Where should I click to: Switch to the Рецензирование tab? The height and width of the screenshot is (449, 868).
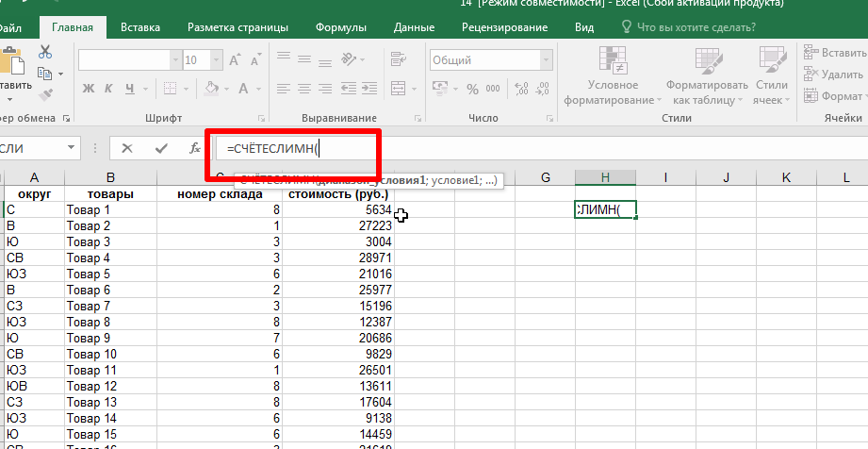505,27
